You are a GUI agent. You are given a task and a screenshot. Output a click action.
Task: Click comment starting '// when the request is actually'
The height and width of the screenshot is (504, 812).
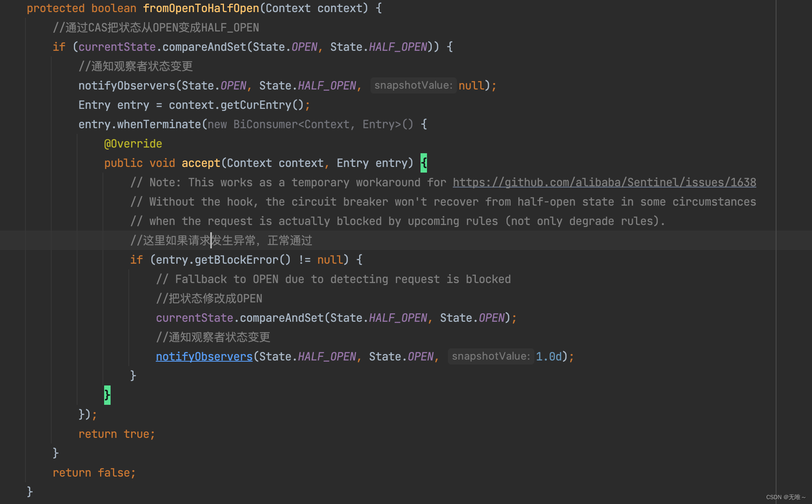[398, 221]
